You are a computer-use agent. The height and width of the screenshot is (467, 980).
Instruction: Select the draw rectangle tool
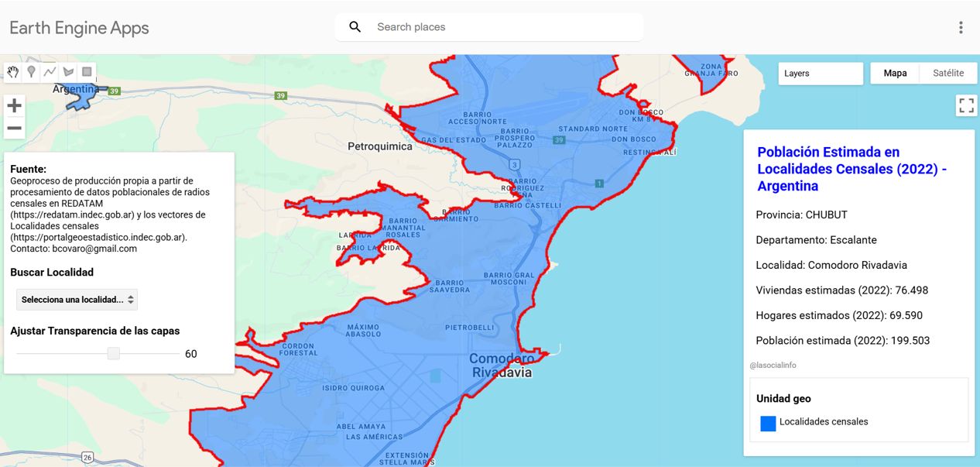click(x=87, y=72)
